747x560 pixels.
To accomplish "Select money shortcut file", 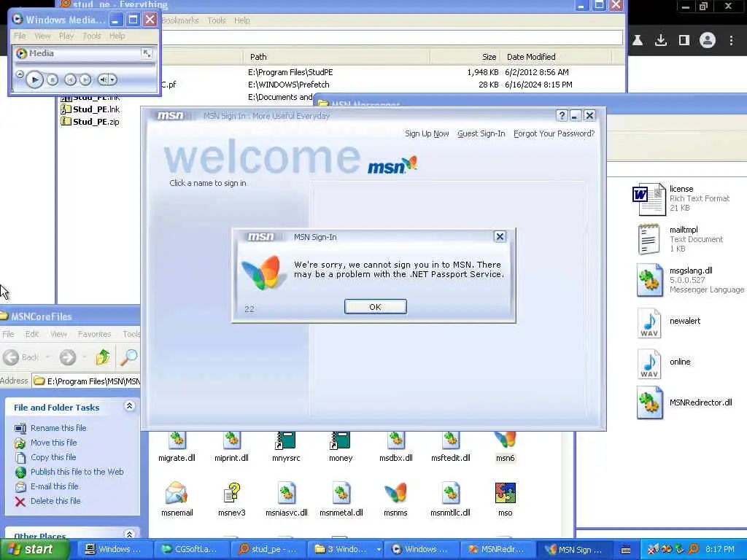I will pyautogui.click(x=341, y=448).
